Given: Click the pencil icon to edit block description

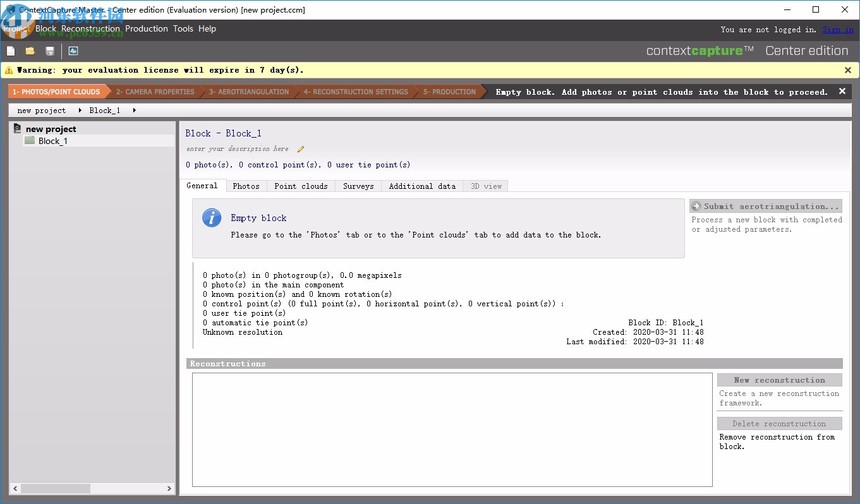Looking at the screenshot, I should (x=300, y=148).
